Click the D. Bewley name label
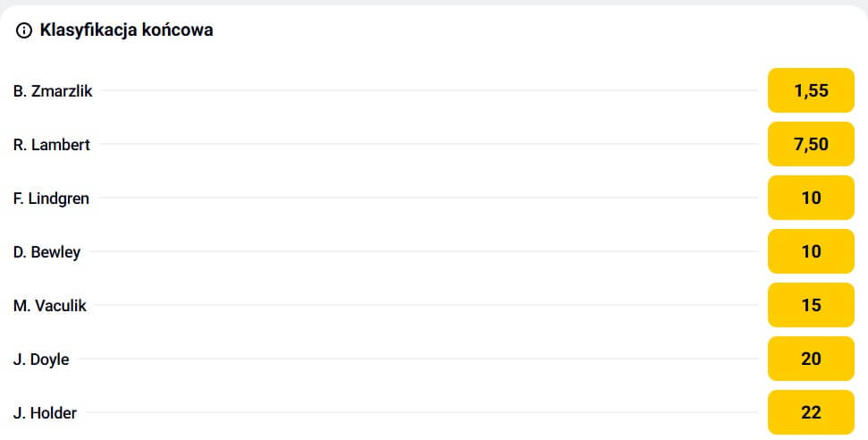The image size is (868, 440). (x=47, y=252)
